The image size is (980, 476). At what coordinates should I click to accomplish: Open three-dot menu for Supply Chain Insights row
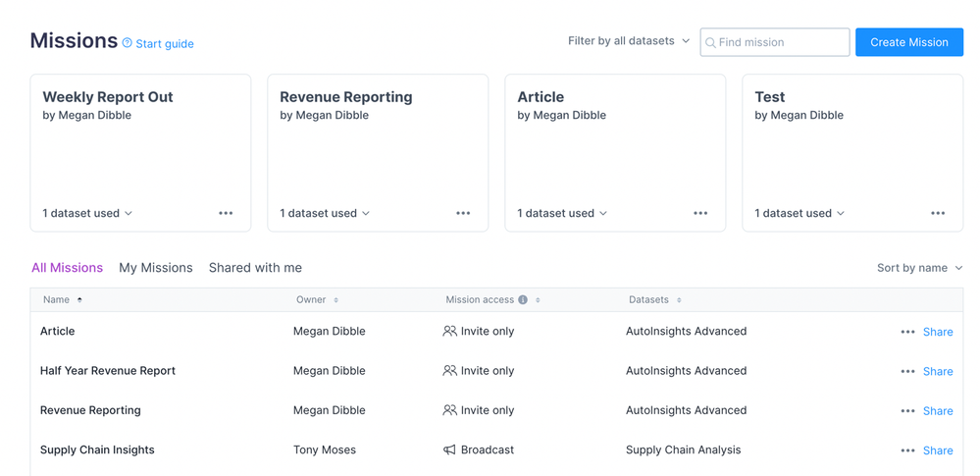tap(908, 450)
